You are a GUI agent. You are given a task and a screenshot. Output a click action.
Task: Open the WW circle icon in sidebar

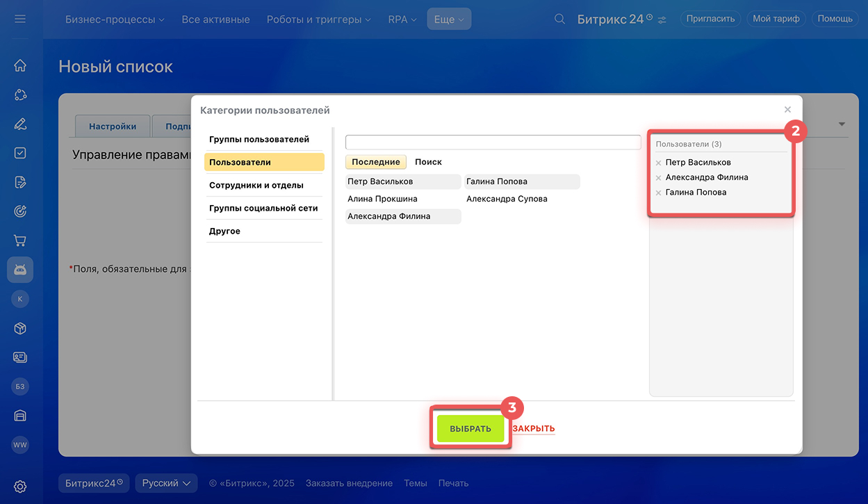[x=20, y=444]
